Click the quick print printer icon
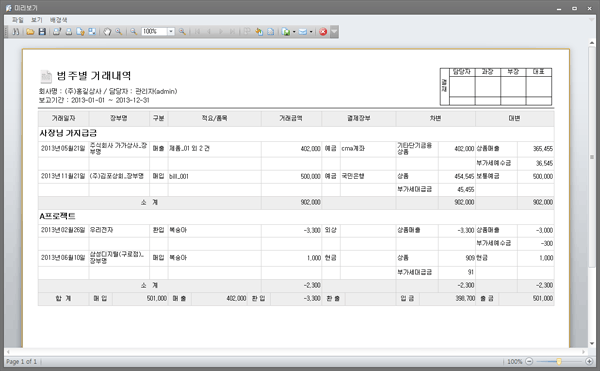 (69, 32)
